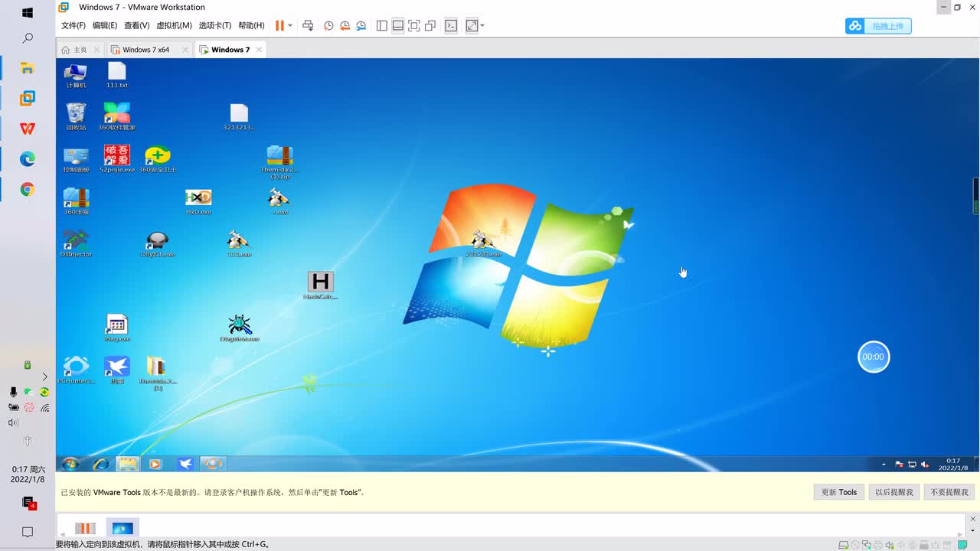The image size is (980, 551).
Task: Click the 拖拽上传 cloud upload button
Action: click(878, 26)
